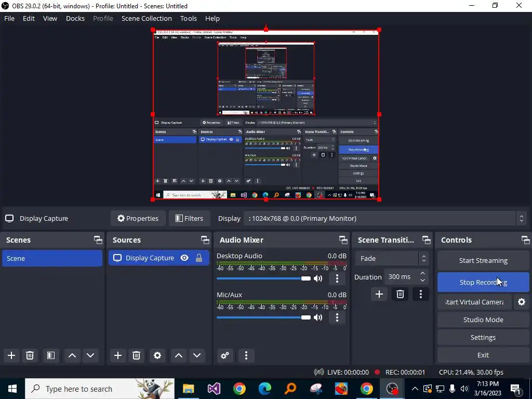This screenshot has width=532, height=399.
Task: Pop out the Scene Transitions dock
Action: click(x=426, y=240)
